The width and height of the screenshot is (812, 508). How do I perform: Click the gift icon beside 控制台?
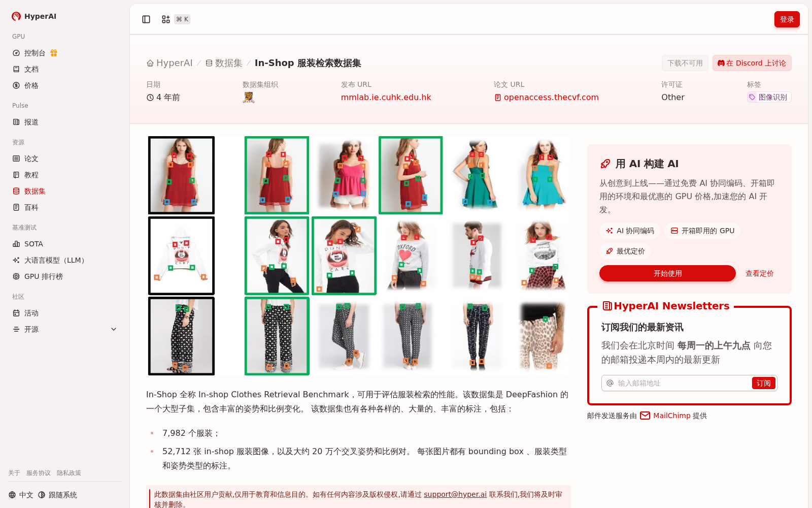[x=54, y=53]
